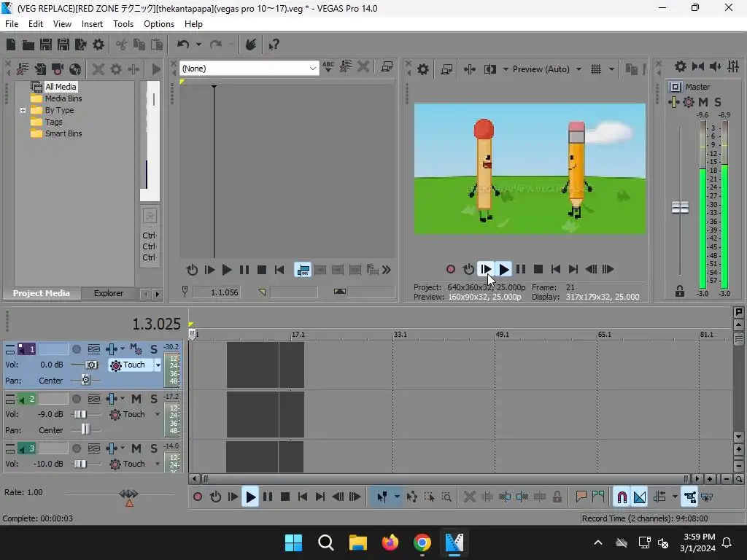
Task: Click the preview overlays grid icon
Action: [596, 69]
